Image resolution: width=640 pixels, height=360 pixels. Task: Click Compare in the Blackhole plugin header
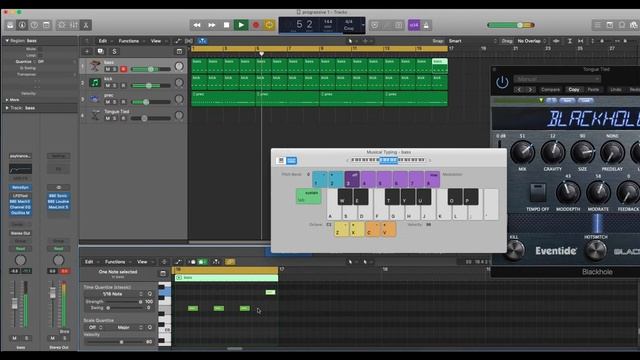click(550, 89)
